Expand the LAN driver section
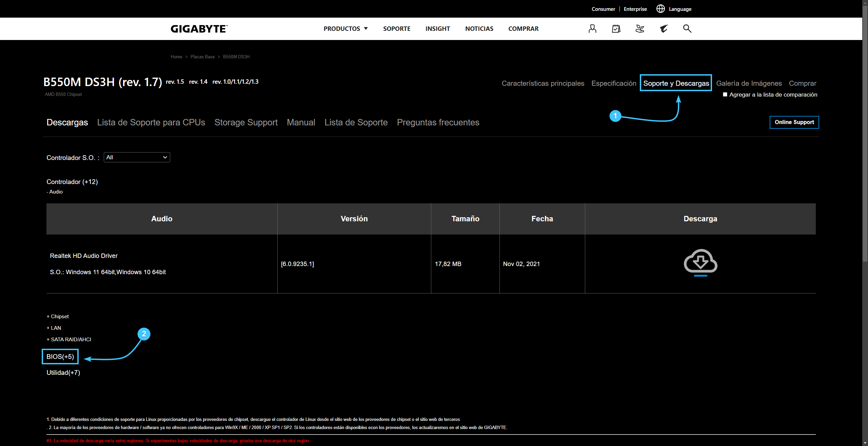The width and height of the screenshot is (868, 446). [x=54, y=328]
